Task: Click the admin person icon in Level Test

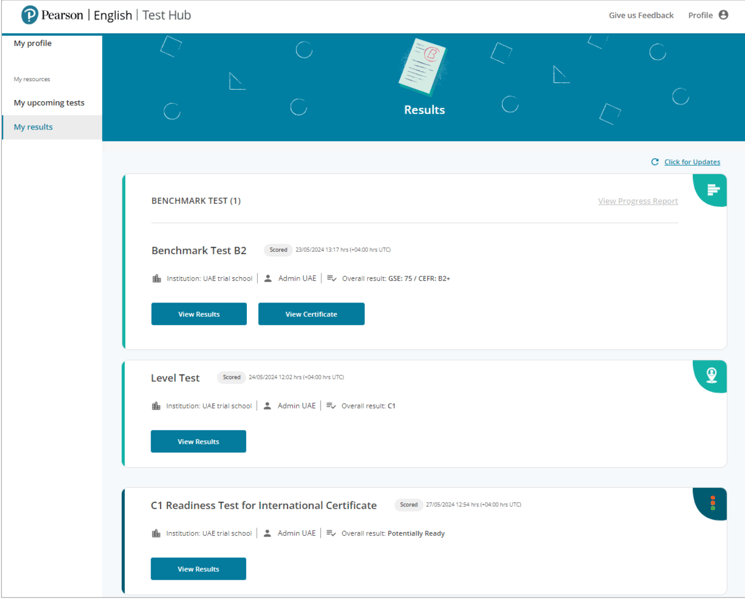Action: 267,406
